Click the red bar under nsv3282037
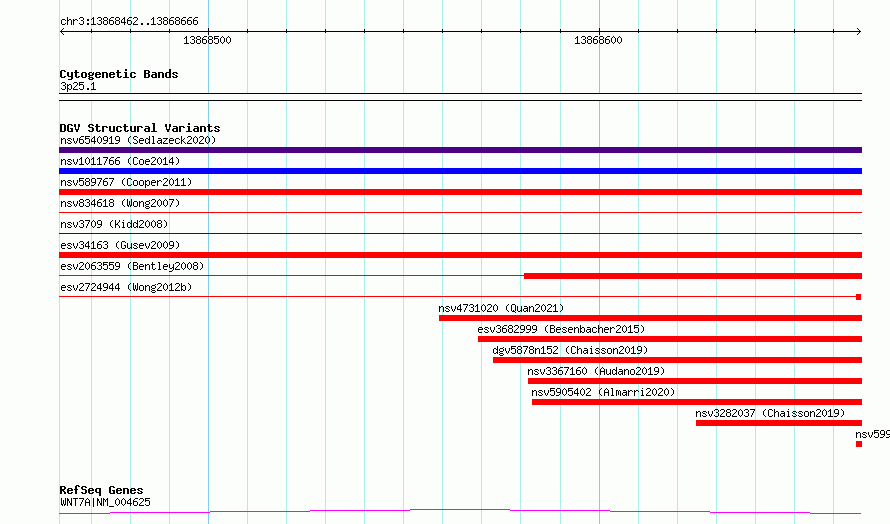The width and height of the screenshot is (890, 524). click(x=779, y=423)
